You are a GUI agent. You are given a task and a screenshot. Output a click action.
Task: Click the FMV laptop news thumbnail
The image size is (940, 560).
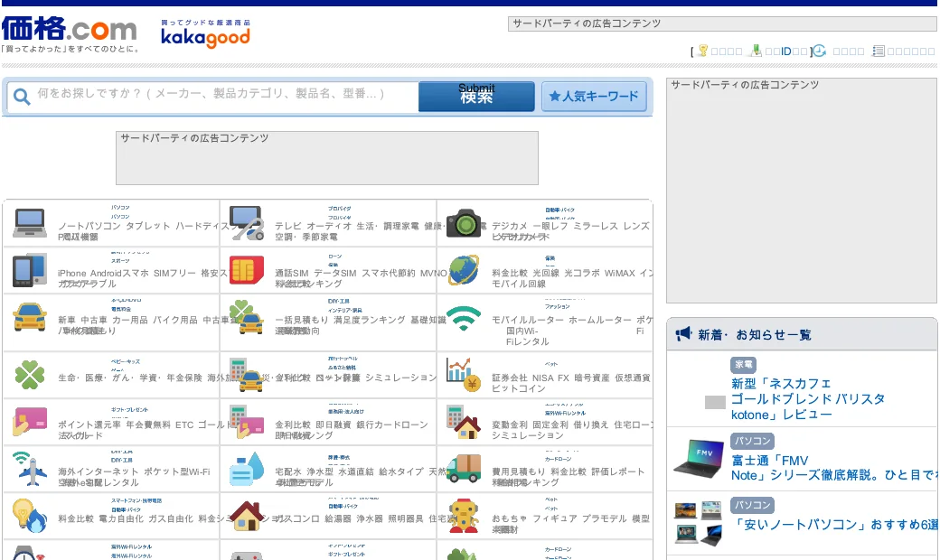coord(699,458)
